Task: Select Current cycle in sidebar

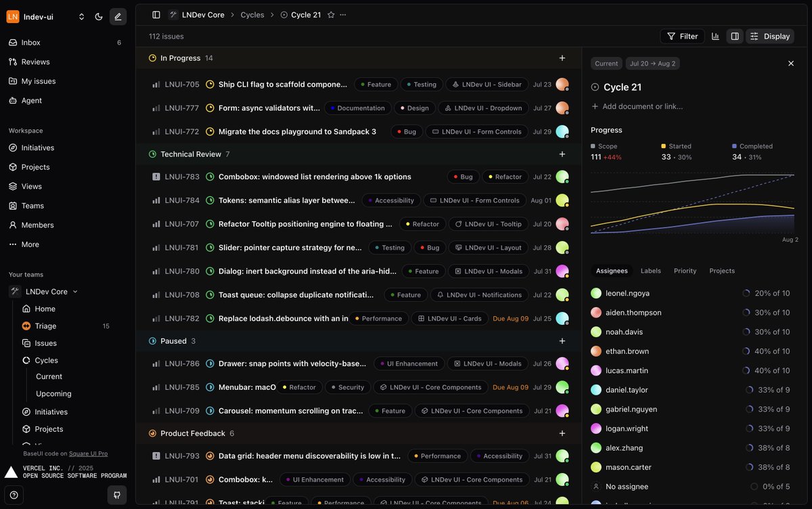Action: pos(49,376)
